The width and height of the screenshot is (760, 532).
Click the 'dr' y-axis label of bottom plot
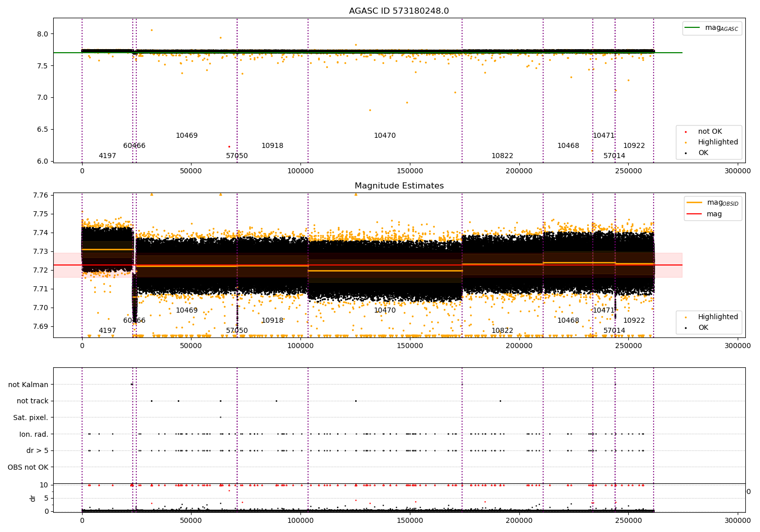click(33, 498)
